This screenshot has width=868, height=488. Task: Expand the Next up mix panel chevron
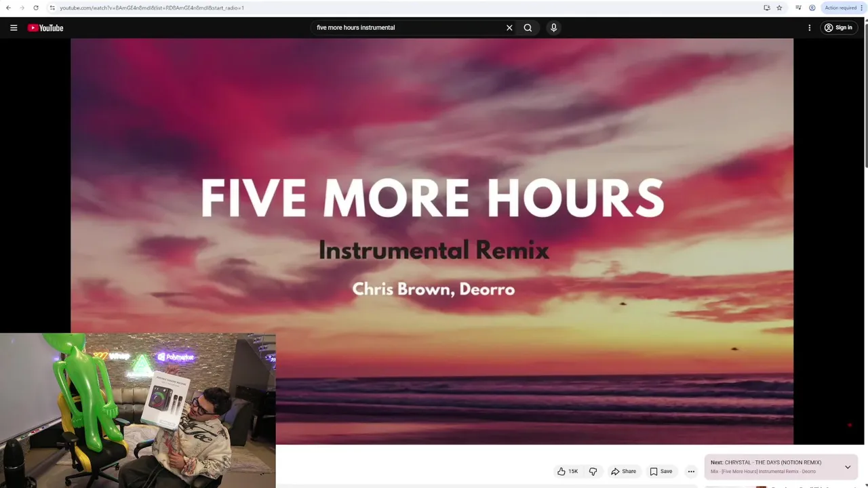848,467
